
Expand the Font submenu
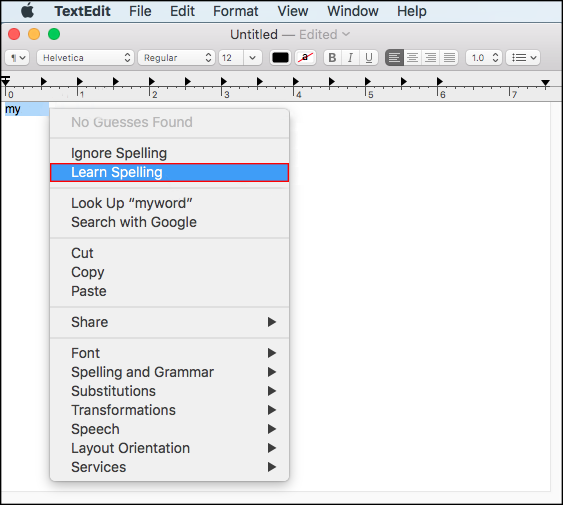[x=169, y=353]
